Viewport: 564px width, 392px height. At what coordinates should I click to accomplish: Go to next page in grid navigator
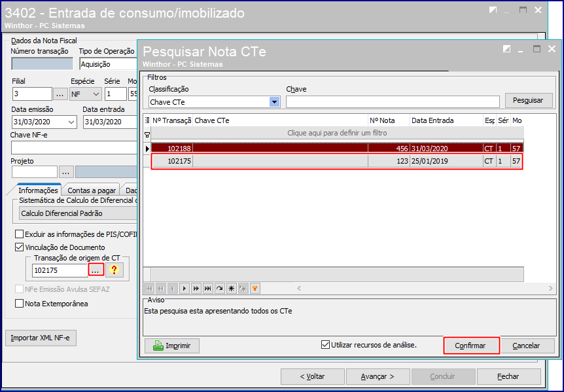(196, 289)
